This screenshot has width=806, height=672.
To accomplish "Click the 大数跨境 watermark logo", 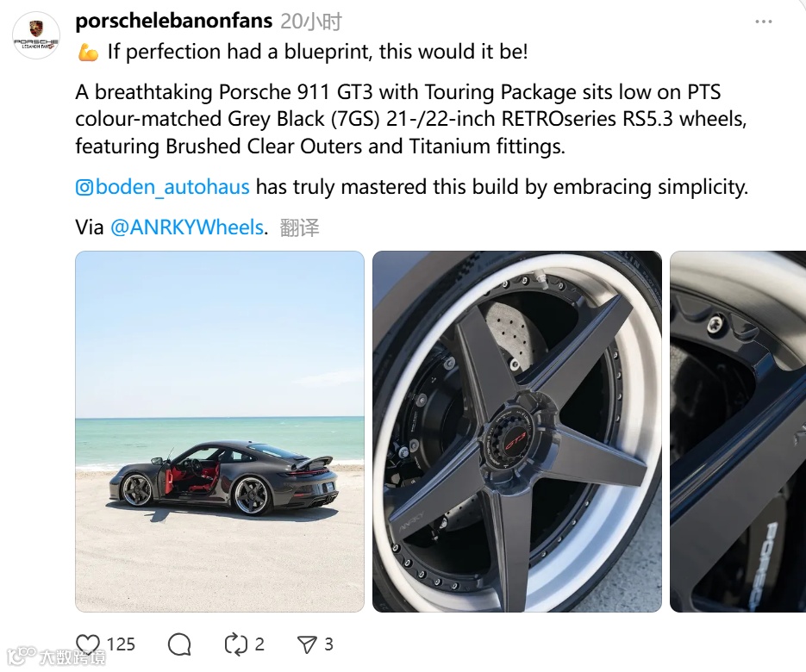I will [x=57, y=656].
